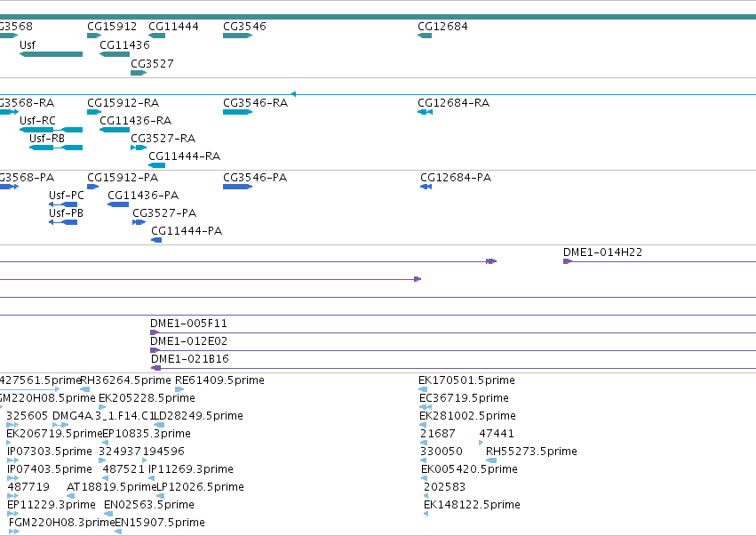Viewport: 756px width, 536px height.
Task: Select the EK206719.5prime EST label
Action: [x=54, y=434]
